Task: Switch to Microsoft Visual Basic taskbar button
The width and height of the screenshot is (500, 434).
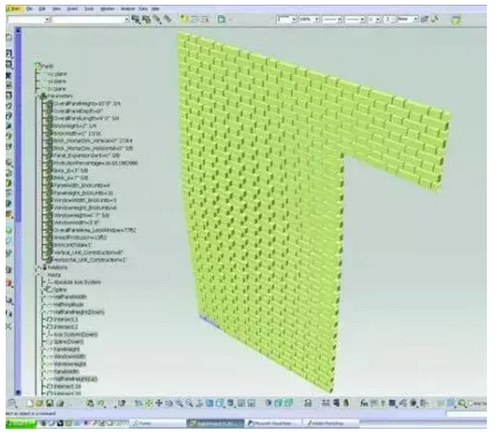Action: [x=273, y=423]
